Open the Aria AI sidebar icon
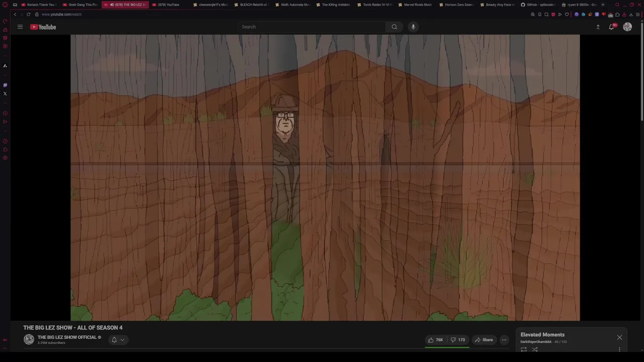644x362 pixels. 5,65
